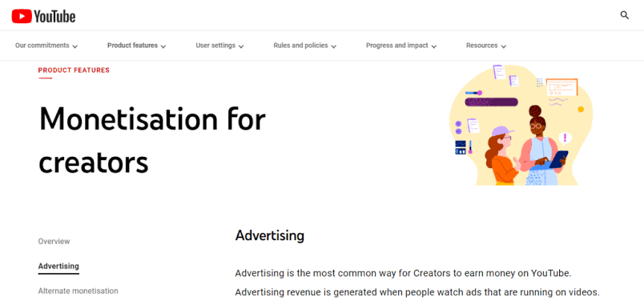Click the red YouTube play button icon
The image size is (644, 305).
coord(22,16)
